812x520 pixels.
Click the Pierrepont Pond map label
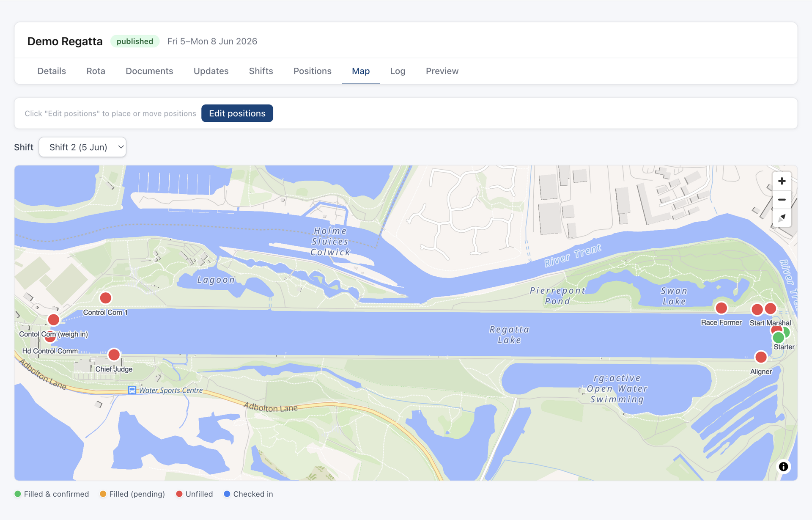(557, 296)
